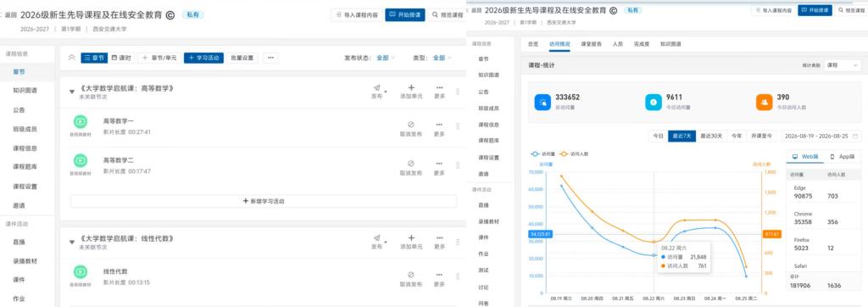Viewport: 868px width, 307px height.
Task: Click 新增学习活动 under 高等数学二
Action: pyautogui.click(x=264, y=201)
